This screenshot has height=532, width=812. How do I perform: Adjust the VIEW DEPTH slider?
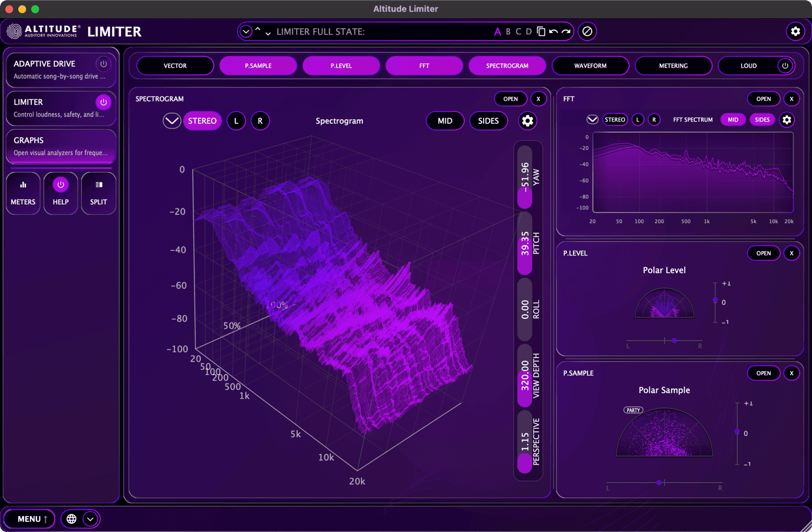[525, 376]
